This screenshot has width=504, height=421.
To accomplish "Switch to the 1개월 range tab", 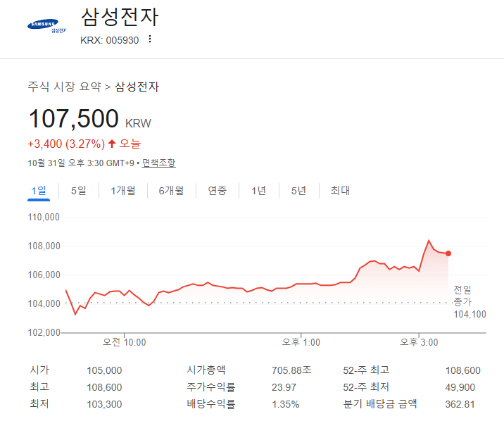I will coord(122,191).
